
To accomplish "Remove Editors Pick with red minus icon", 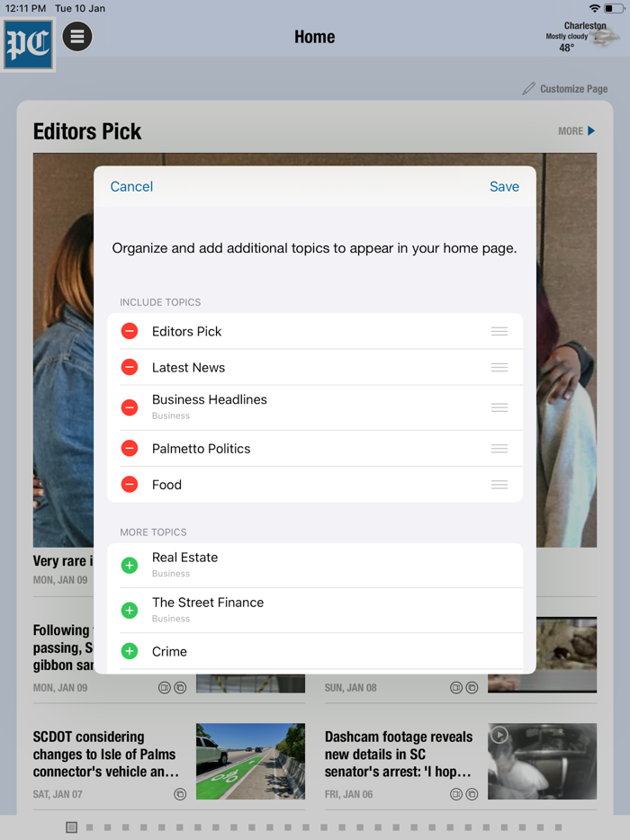I will pos(130,331).
